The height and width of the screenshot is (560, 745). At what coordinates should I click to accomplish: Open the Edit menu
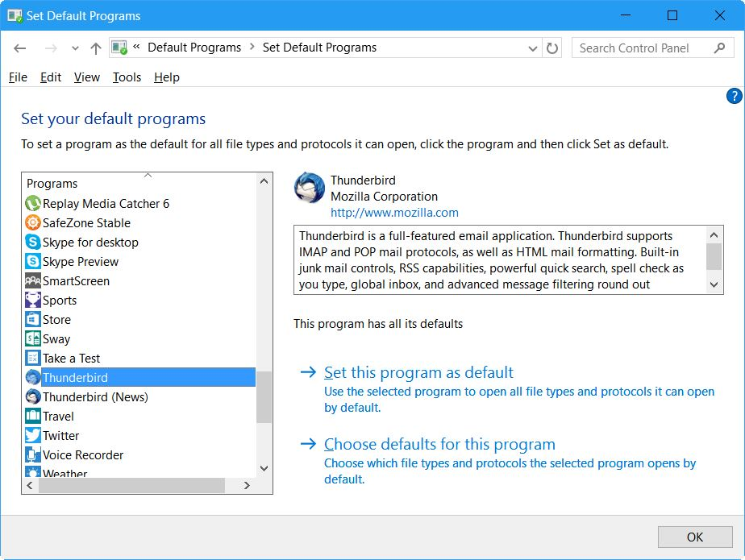50,77
